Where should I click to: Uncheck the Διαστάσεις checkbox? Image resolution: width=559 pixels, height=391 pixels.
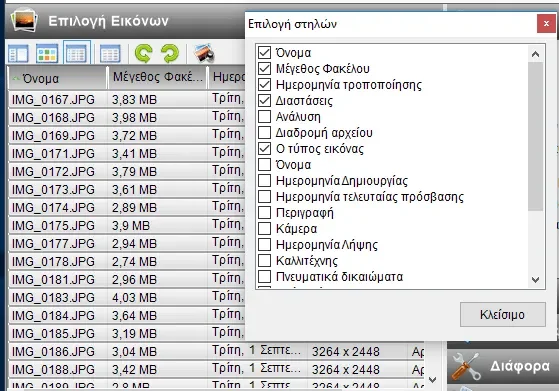(264, 101)
